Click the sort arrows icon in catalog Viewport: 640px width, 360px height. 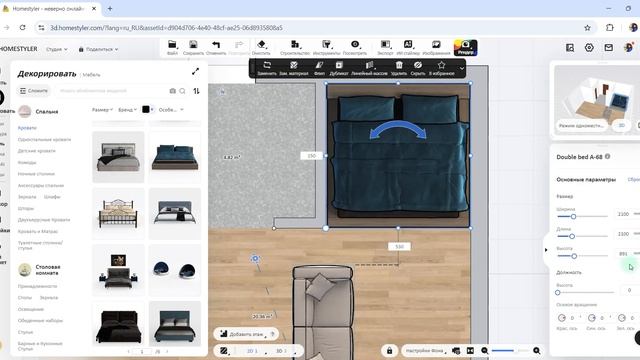point(196,91)
